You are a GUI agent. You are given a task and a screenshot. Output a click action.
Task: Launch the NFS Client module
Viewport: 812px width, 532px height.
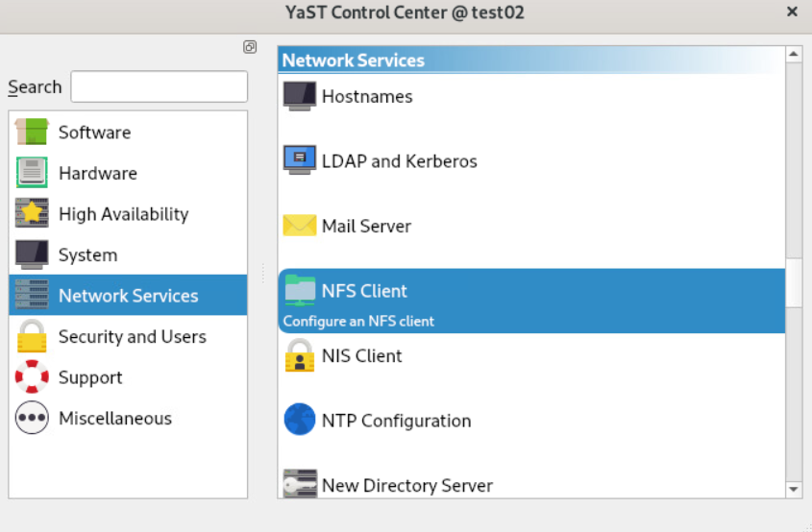click(364, 291)
